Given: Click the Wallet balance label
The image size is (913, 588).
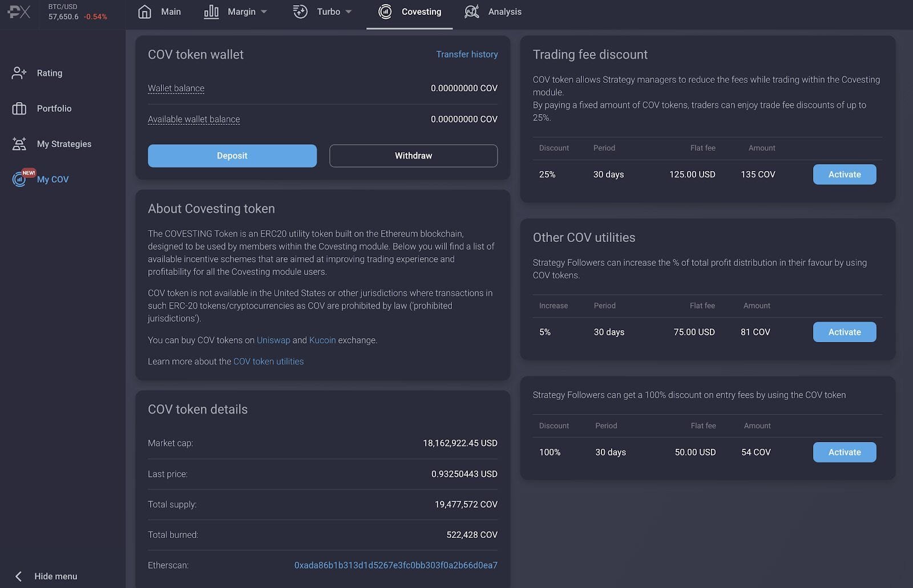Looking at the screenshot, I should coord(176,88).
